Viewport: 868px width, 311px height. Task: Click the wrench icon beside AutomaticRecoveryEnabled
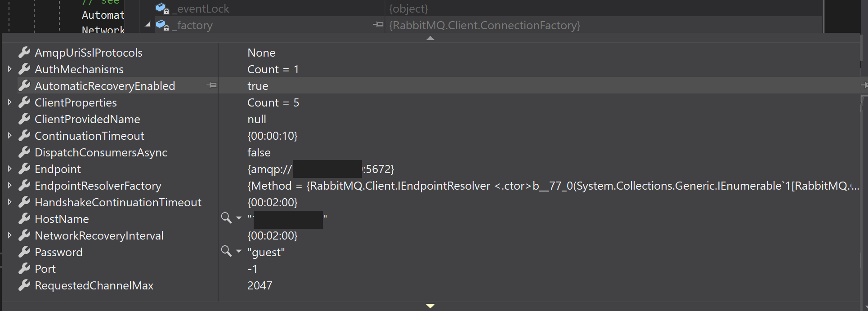pyautogui.click(x=24, y=86)
